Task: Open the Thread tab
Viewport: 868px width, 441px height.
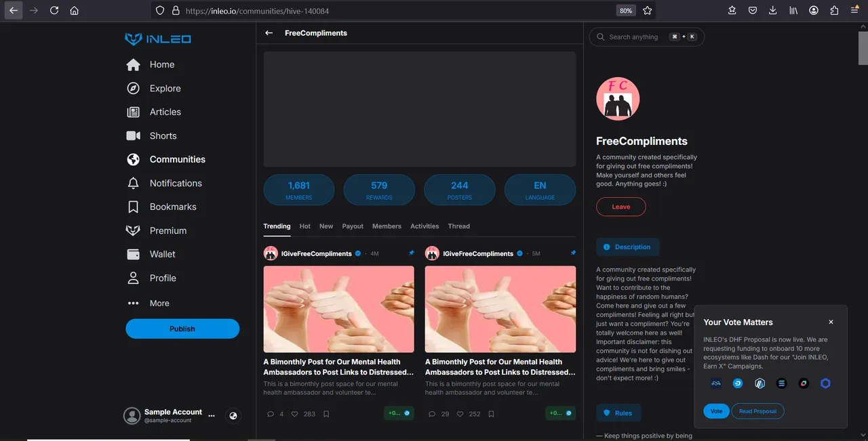Action: pyautogui.click(x=459, y=226)
